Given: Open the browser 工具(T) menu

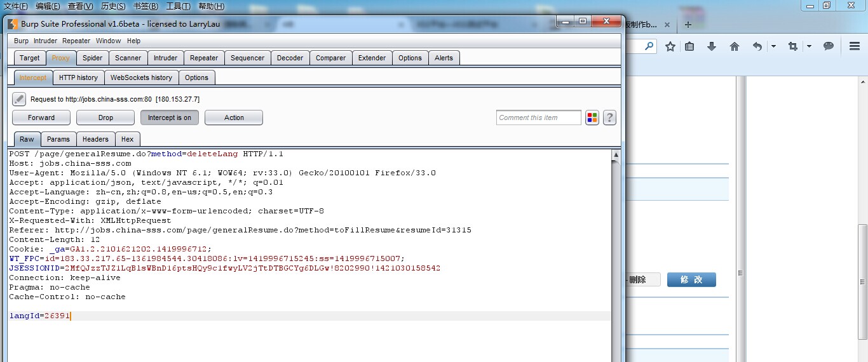Looking at the screenshot, I should point(179,6).
